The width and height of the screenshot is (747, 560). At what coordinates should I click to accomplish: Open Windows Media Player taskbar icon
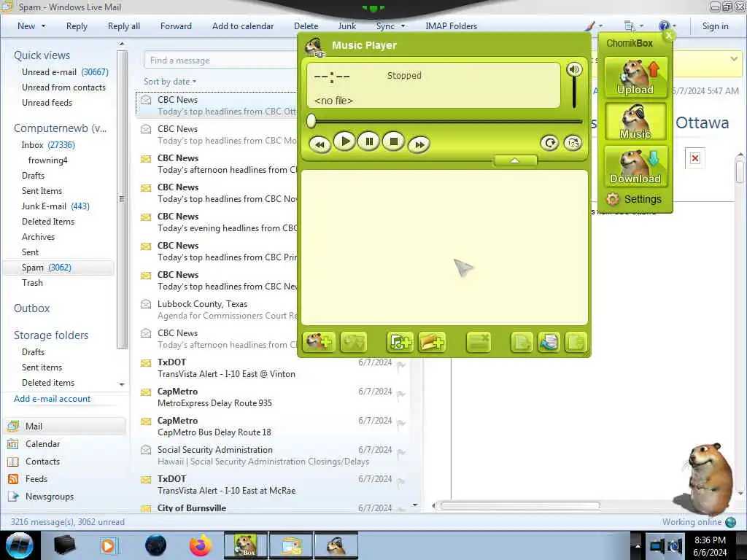[x=108, y=545]
